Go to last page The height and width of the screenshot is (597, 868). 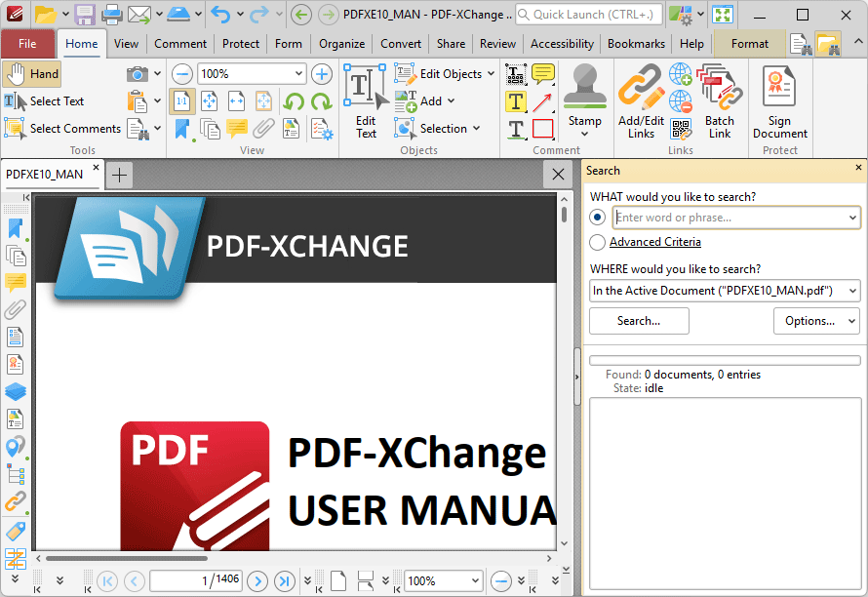285,581
